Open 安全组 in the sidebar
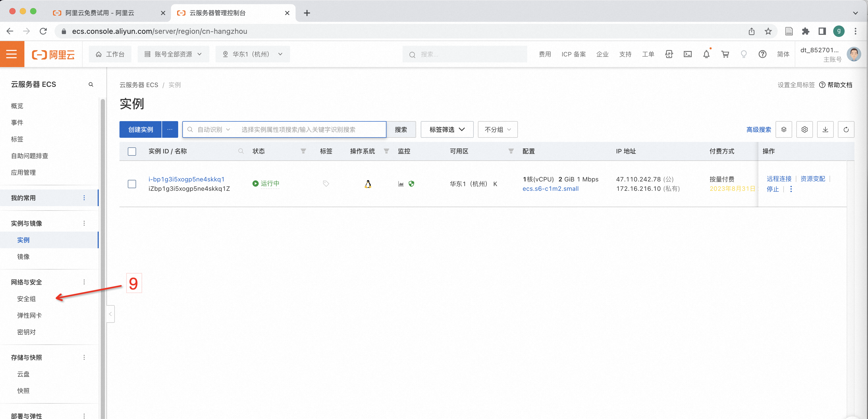Viewport: 868px width, 419px height. coord(26,299)
